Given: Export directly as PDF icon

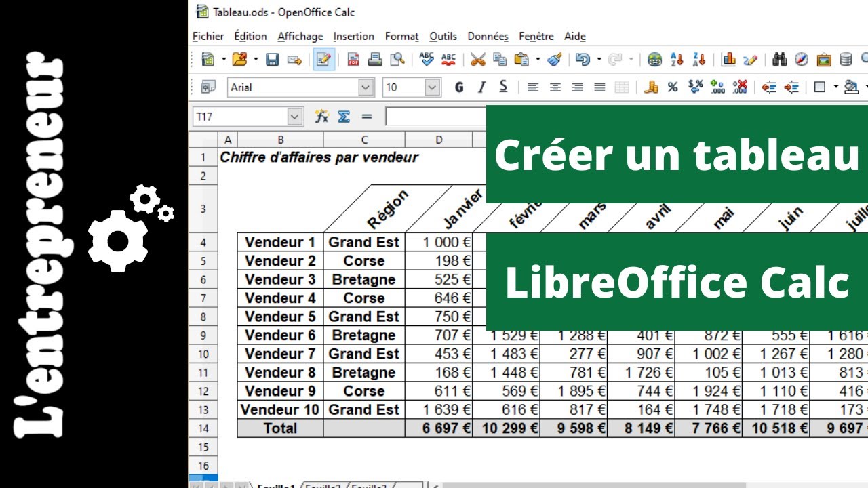Looking at the screenshot, I should tap(353, 60).
